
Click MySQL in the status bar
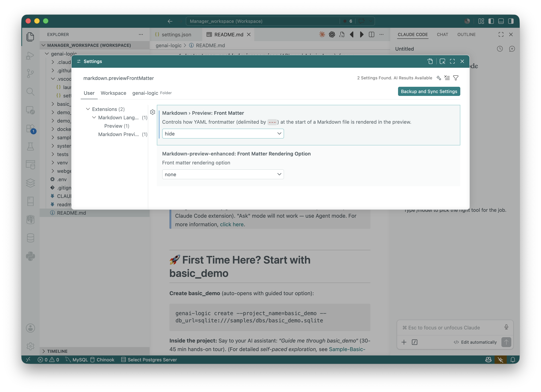pos(77,360)
